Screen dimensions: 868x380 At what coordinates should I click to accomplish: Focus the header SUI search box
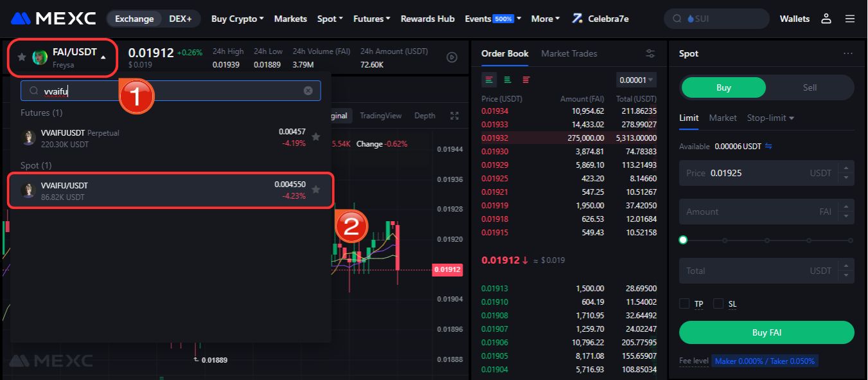tap(716, 19)
